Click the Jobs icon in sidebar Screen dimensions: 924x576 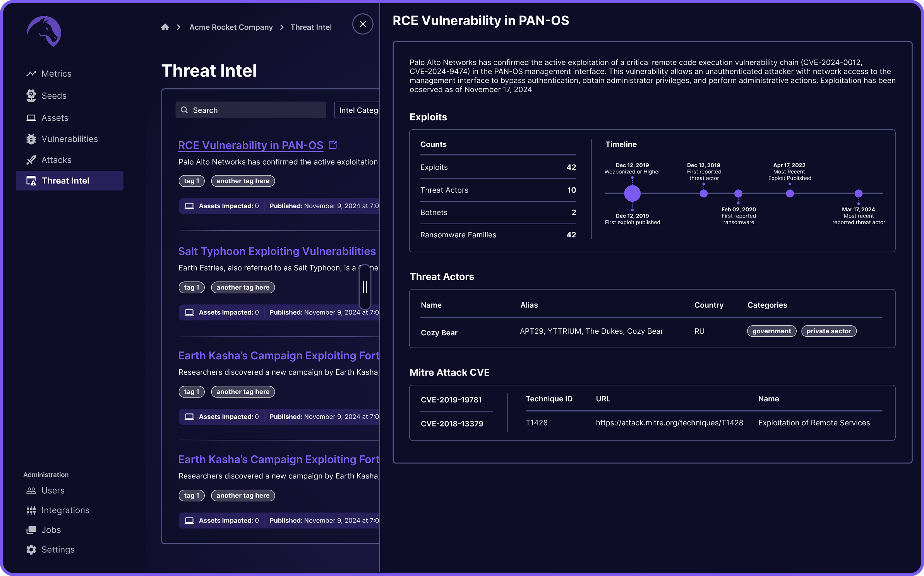tap(31, 530)
